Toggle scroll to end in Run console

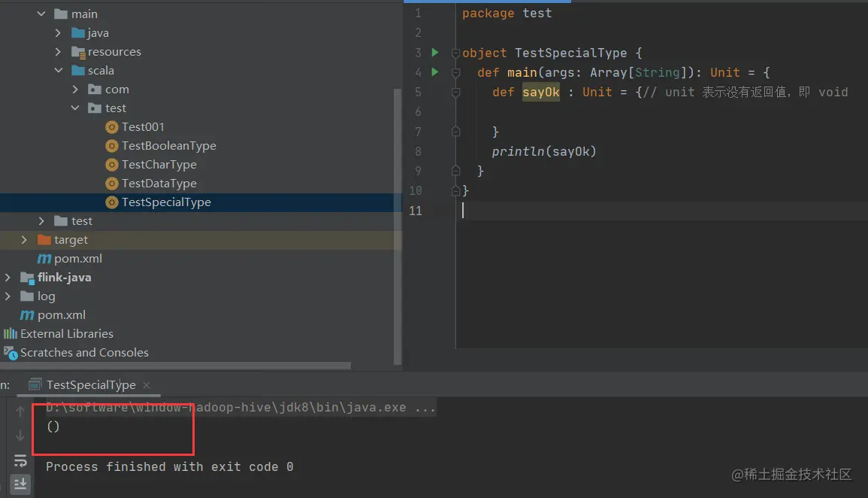(x=20, y=484)
